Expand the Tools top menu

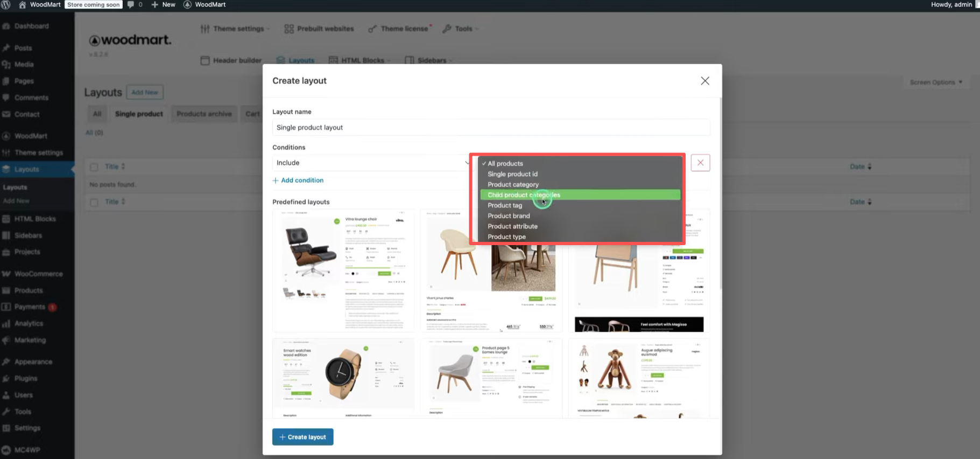coord(460,29)
